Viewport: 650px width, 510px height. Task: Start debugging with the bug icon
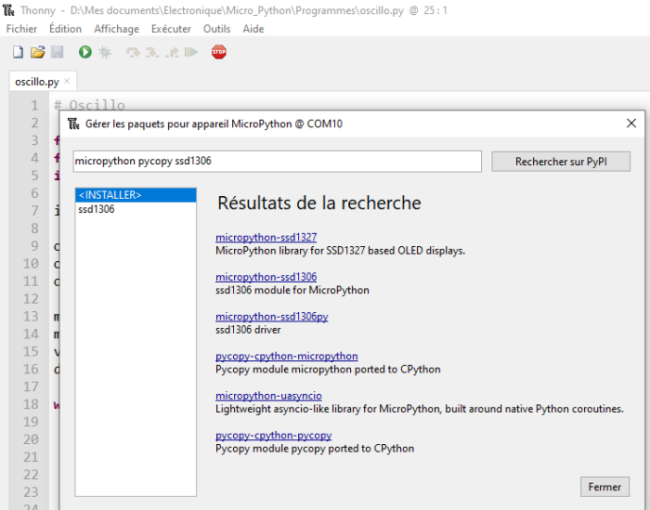[105, 52]
